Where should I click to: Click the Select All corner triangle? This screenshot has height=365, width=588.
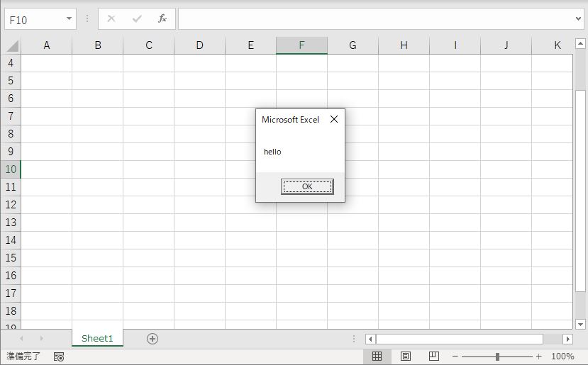(x=12, y=46)
